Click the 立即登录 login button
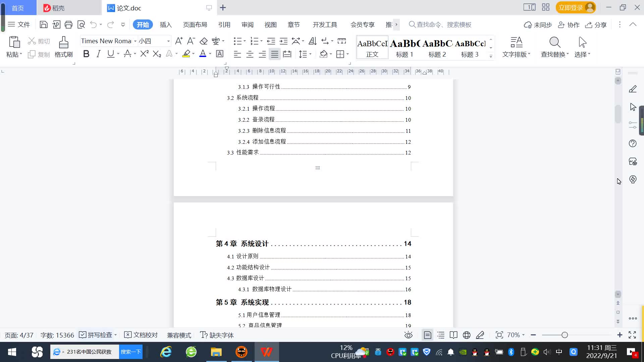 [571, 7]
